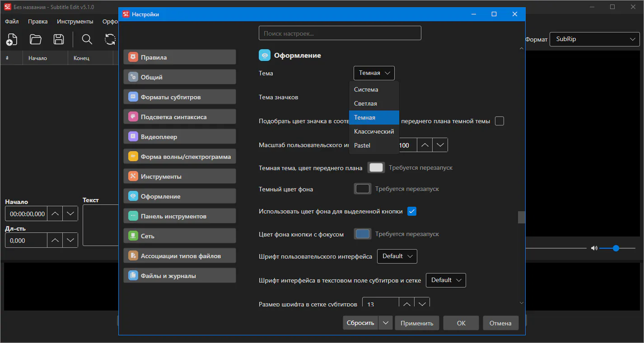
Task: Toggle dark theme icon foreground color checkbox
Action: pyautogui.click(x=499, y=121)
